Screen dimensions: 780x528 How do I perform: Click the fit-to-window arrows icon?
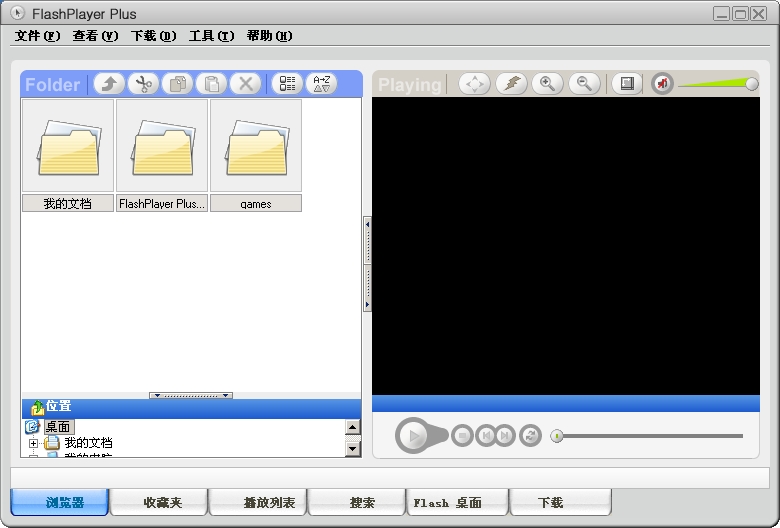coord(474,84)
